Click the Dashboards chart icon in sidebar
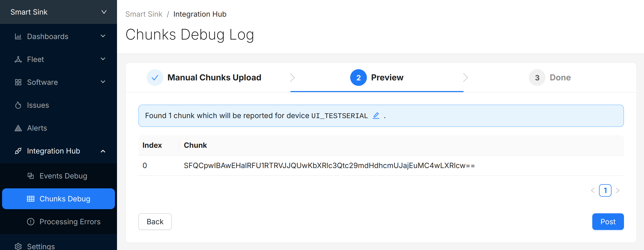644x250 pixels. pos(18,36)
